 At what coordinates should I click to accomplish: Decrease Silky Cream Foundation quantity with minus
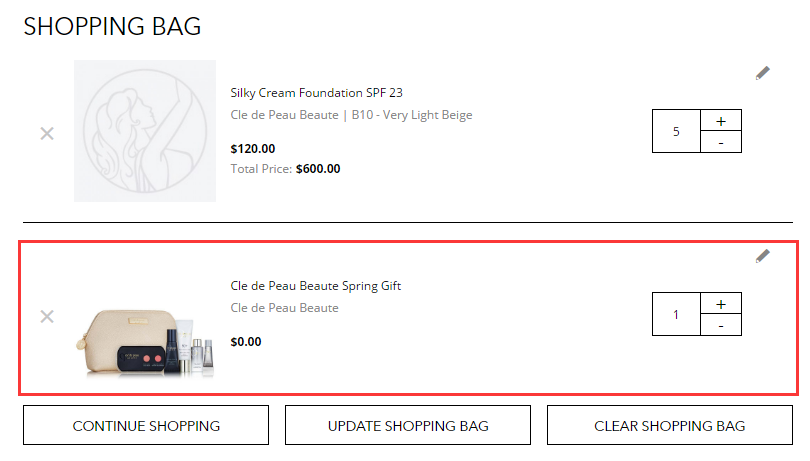pos(721,142)
